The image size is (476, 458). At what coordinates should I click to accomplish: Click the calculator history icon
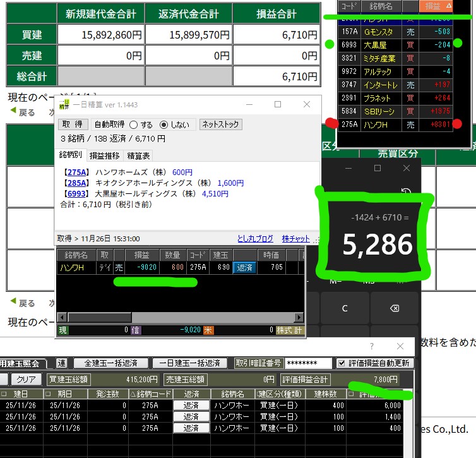click(x=407, y=193)
